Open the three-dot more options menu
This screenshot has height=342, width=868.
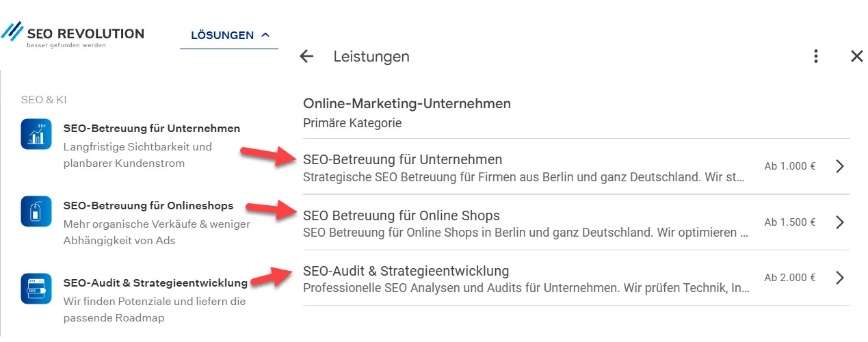815,57
